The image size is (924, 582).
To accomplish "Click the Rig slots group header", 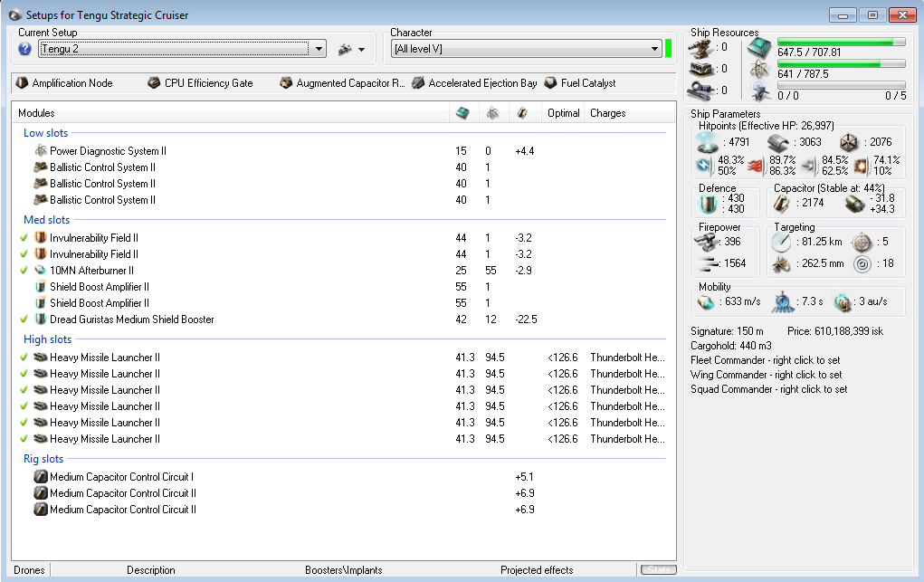I will pos(43,459).
